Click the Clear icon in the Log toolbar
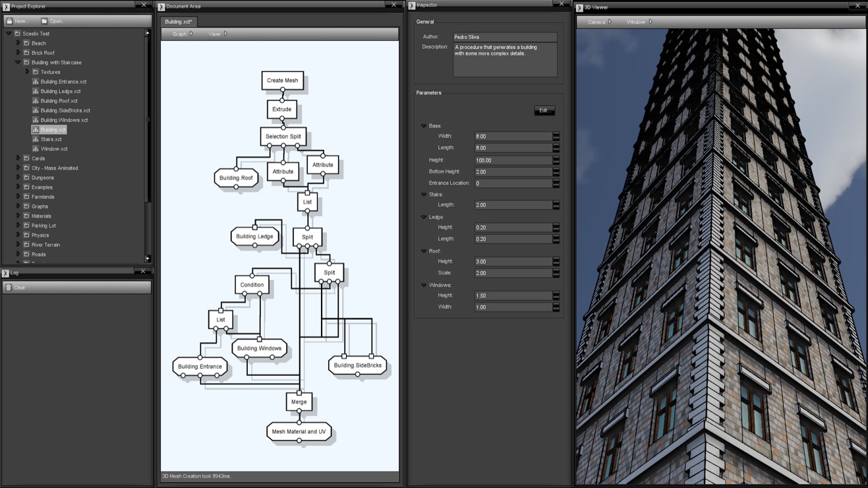The width and height of the screenshot is (868, 488). coord(9,287)
